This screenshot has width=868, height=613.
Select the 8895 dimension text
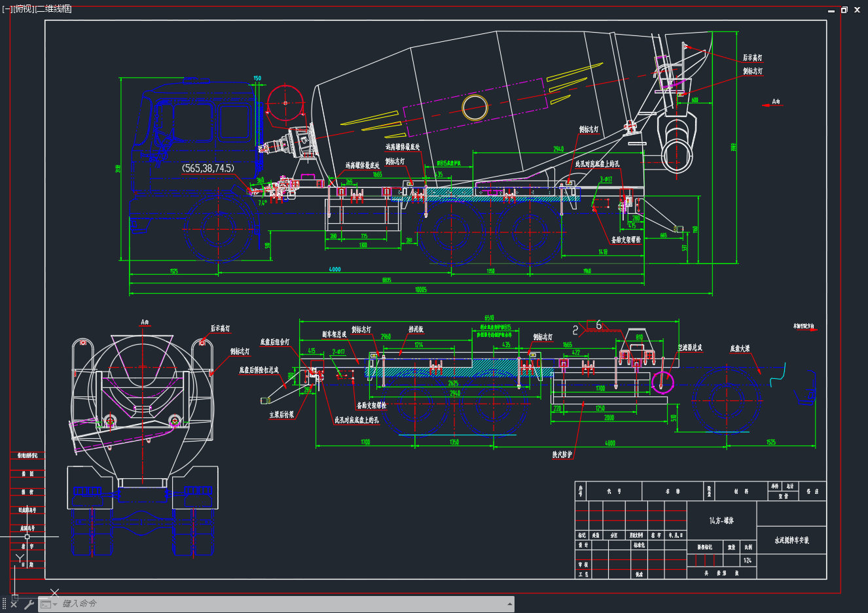(x=387, y=280)
